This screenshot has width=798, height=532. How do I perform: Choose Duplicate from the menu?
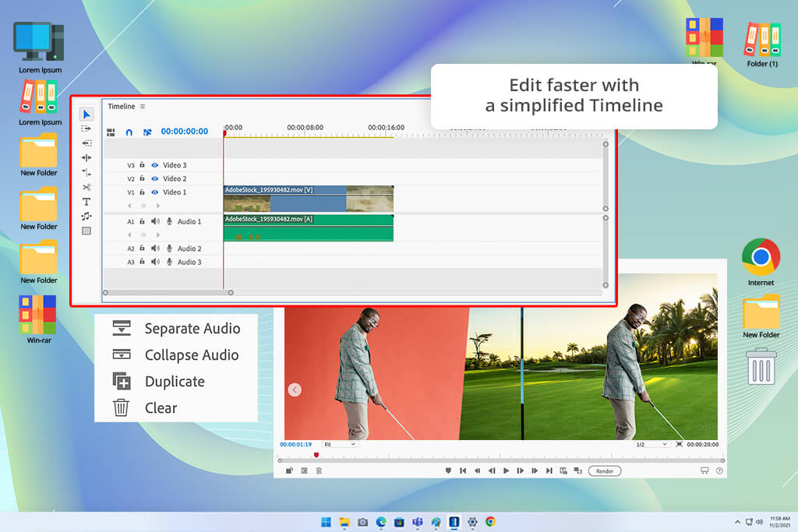159,382
